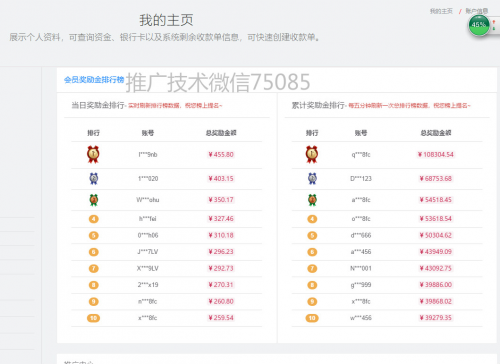
Task: Click rank 5 badge beside 0***h06
Action: click(94, 235)
